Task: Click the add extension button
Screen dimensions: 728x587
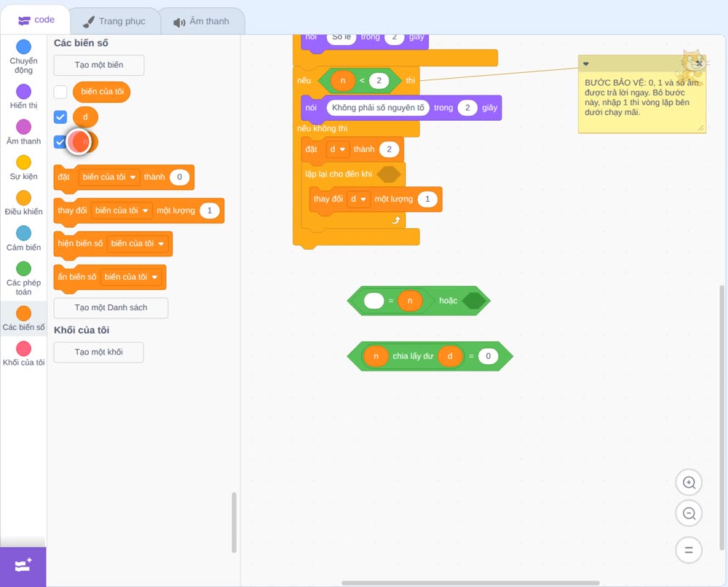Action: coord(23,566)
